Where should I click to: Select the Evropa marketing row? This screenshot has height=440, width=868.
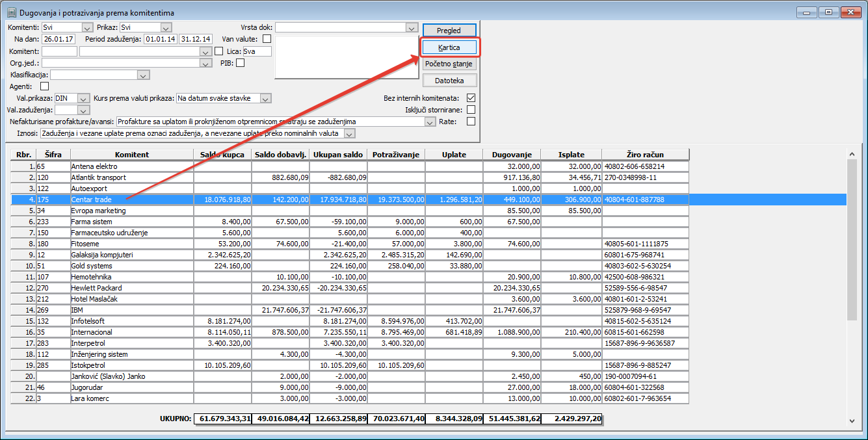pos(350,211)
